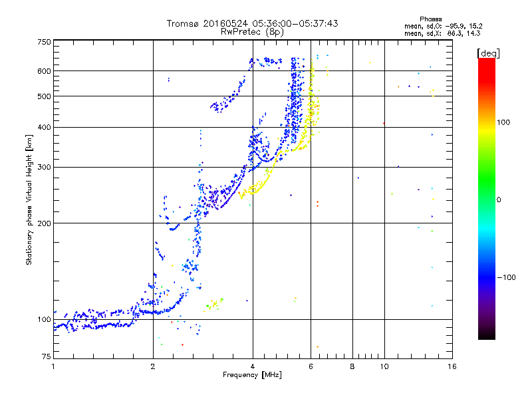Click the black bottom of the phase colorbar
The height and width of the screenshot is (399, 532).
coord(487,334)
